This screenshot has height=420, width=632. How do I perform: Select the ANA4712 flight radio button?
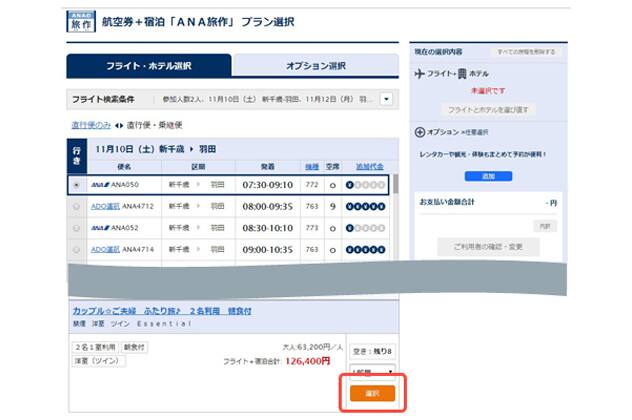[77, 206]
